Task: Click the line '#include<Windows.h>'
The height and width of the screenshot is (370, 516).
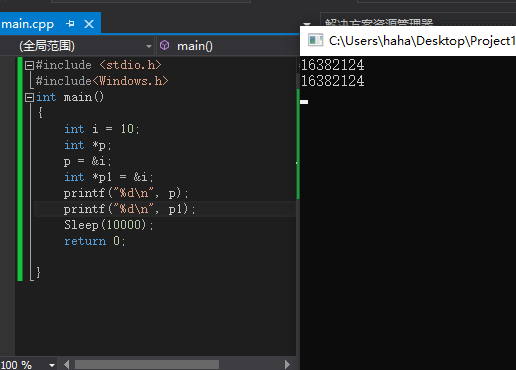Action: click(102, 81)
